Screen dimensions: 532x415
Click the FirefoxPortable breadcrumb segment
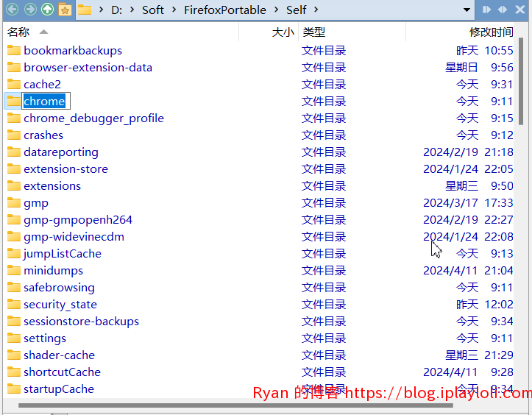point(225,10)
